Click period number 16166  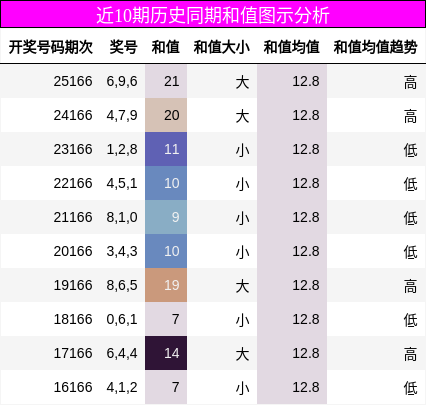tap(73, 387)
